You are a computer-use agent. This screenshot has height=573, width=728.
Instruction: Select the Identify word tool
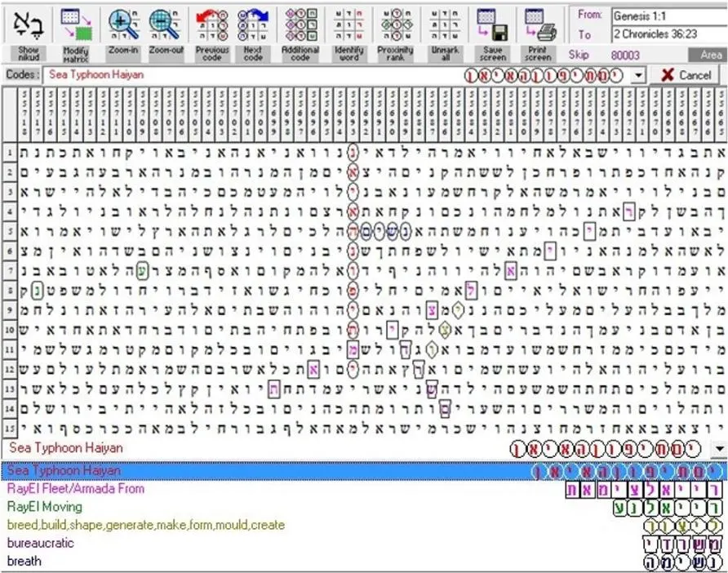click(x=348, y=24)
